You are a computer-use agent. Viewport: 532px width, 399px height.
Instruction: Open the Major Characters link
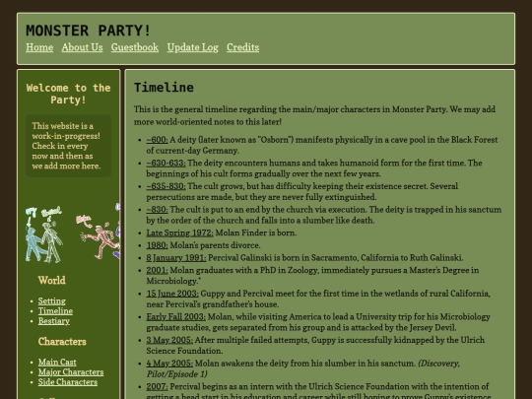(71, 371)
